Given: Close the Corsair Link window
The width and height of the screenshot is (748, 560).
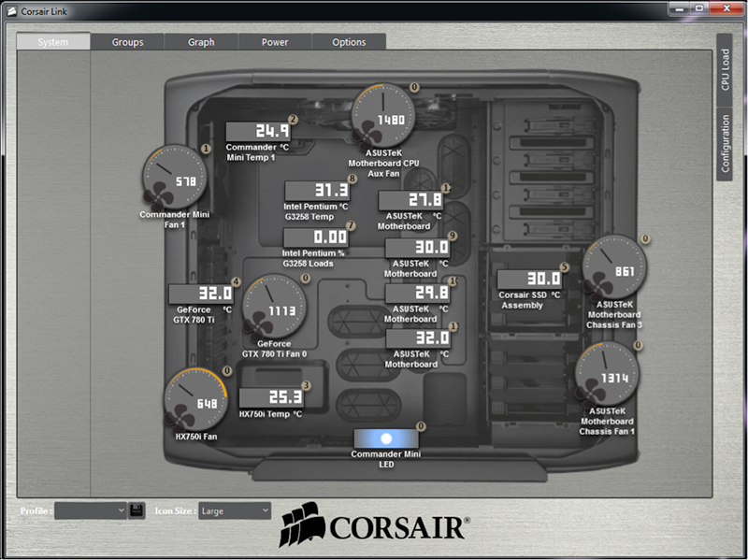Looking at the screenshot, I should 726,8.
